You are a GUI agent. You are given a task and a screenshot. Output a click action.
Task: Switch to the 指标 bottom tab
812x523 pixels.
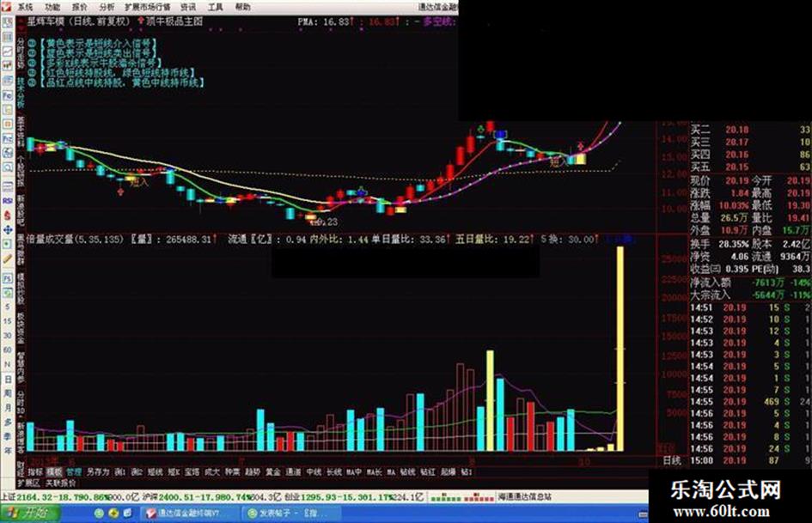(35, 472)
